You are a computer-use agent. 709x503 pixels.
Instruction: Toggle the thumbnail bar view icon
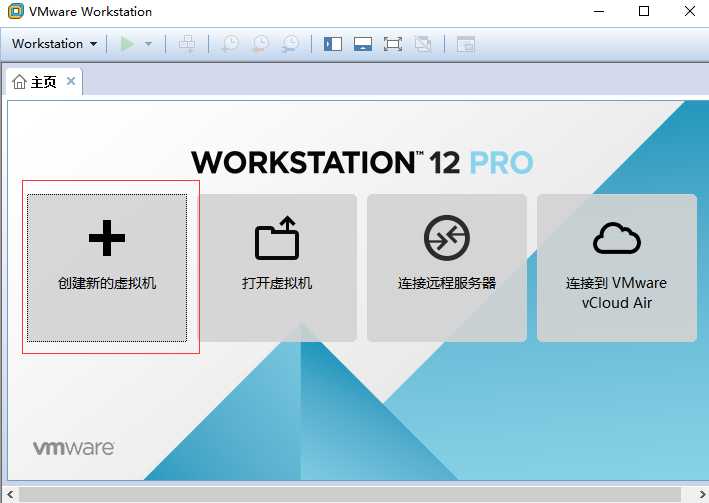(363, 44)
